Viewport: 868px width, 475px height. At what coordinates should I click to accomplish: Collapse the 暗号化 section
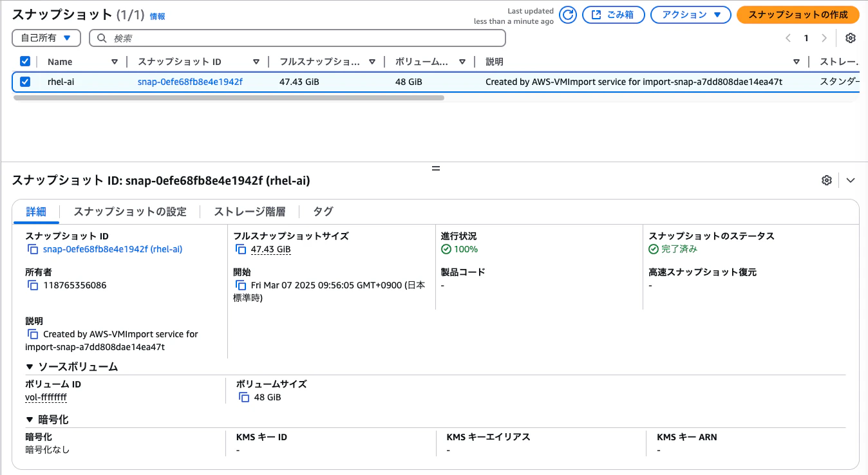(30, 420)
